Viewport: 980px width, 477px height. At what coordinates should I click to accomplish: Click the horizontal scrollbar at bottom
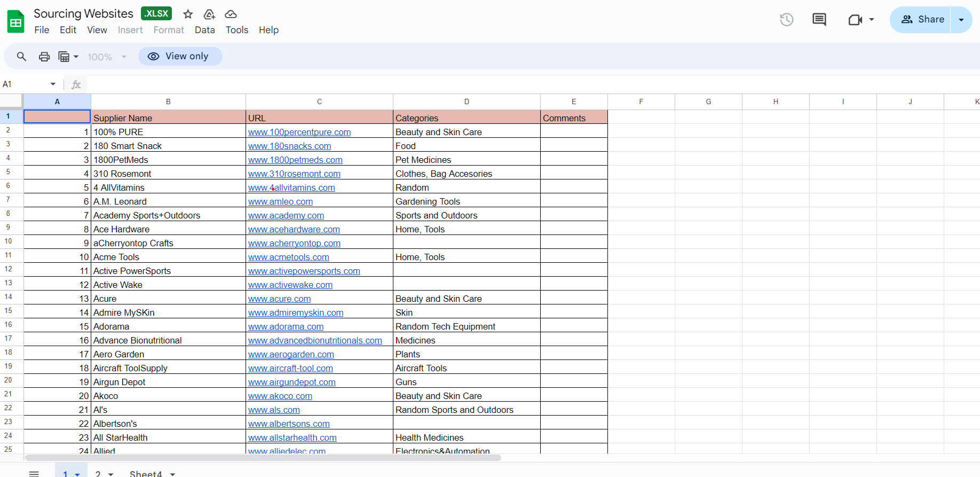263,458
